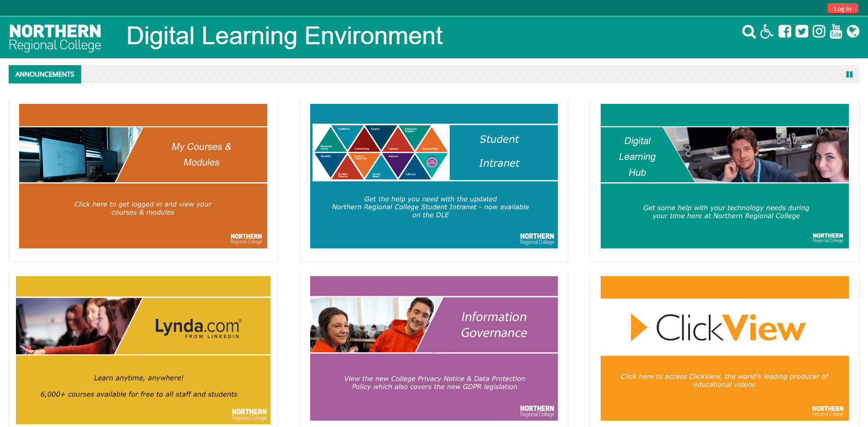Open the Digital Learning Hub tile
This screenshot has height=427, width=868.
[725, 176]
